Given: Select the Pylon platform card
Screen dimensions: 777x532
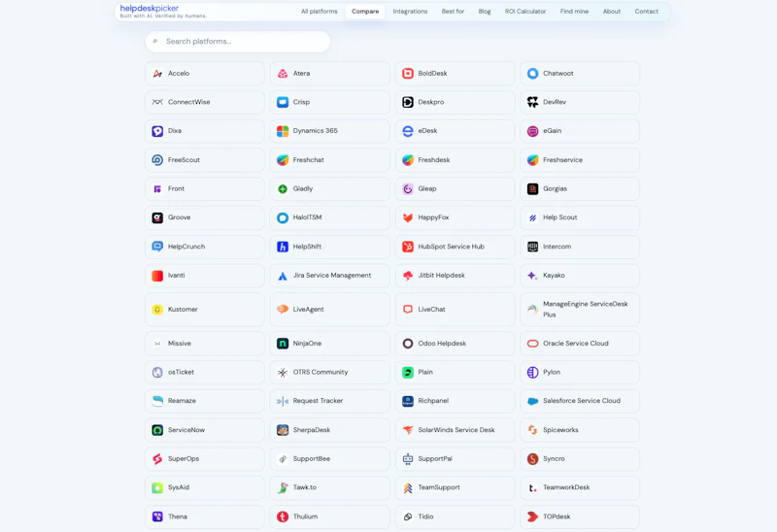Looking at the screenshot, I should pos(580,372).
